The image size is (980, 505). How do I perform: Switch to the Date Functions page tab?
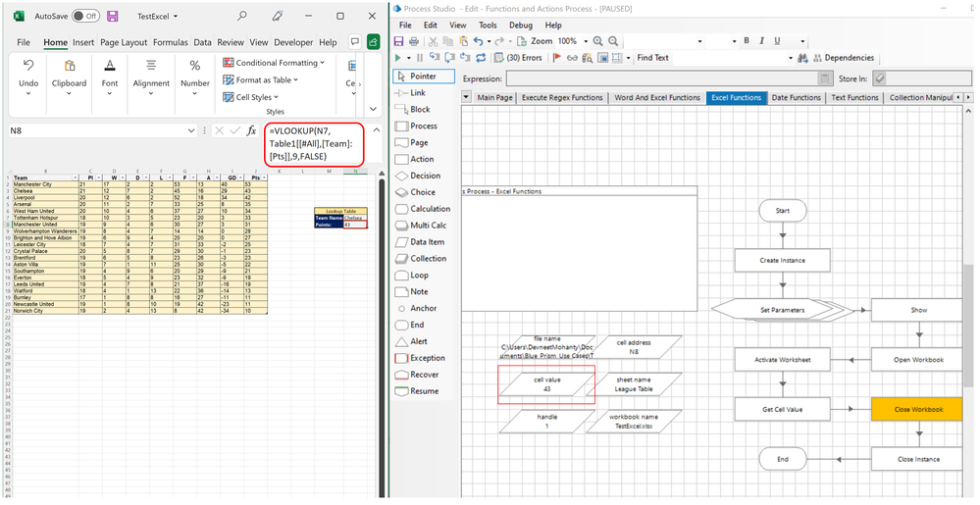tap(796, 98)
